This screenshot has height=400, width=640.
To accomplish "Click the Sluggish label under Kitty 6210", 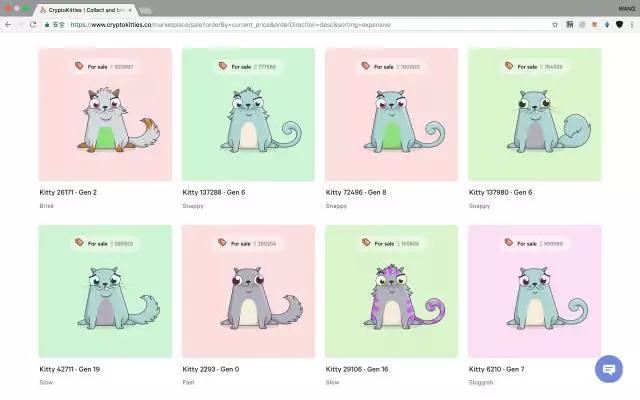I will coord(481,382).
